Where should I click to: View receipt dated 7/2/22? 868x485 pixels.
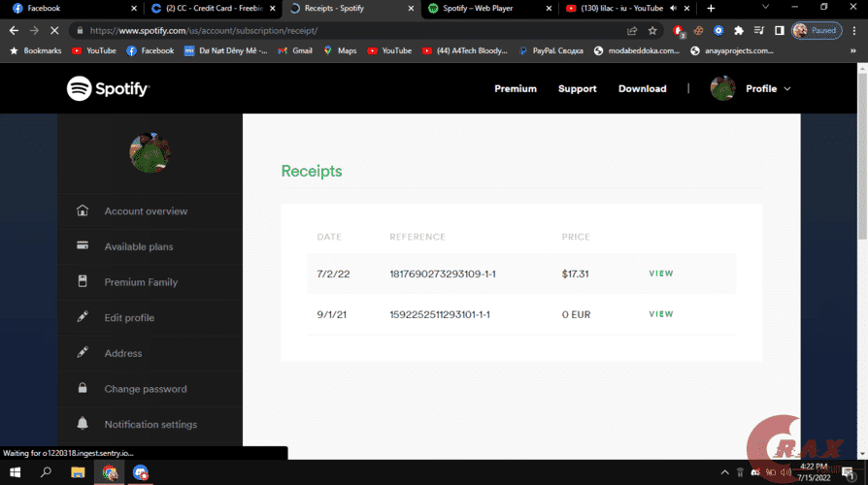coord(661,274)
